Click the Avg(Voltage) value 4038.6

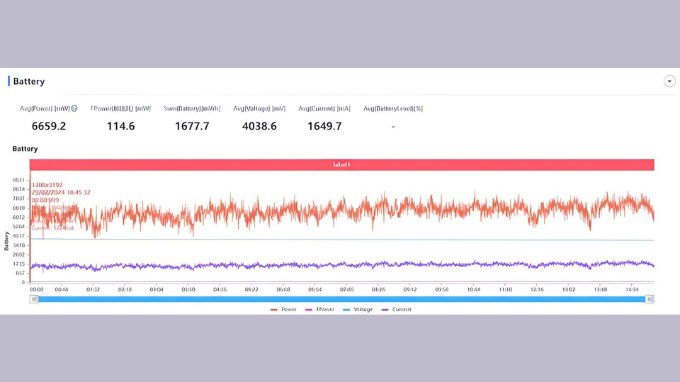point(259,126)
